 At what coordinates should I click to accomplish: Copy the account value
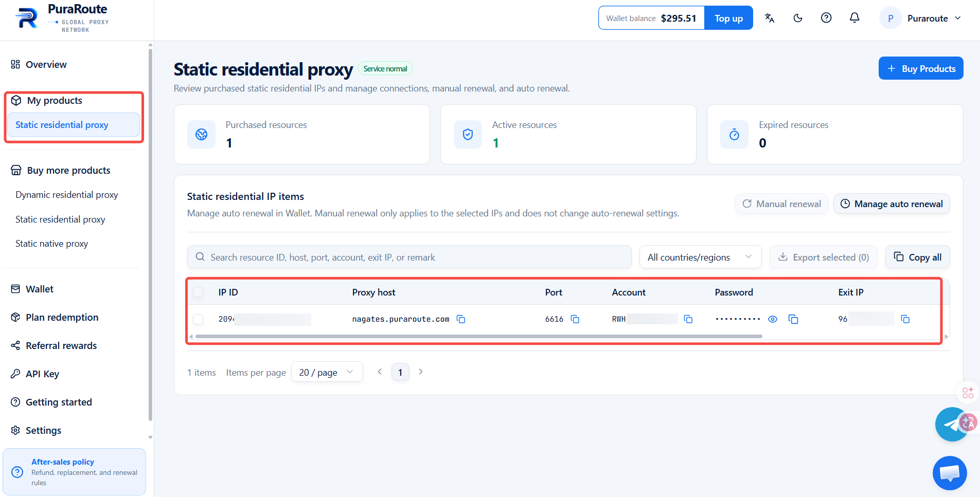688,319
